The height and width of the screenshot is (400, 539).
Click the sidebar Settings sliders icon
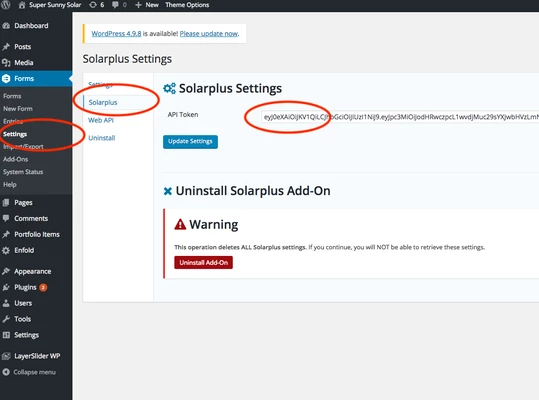coord(6,335)
